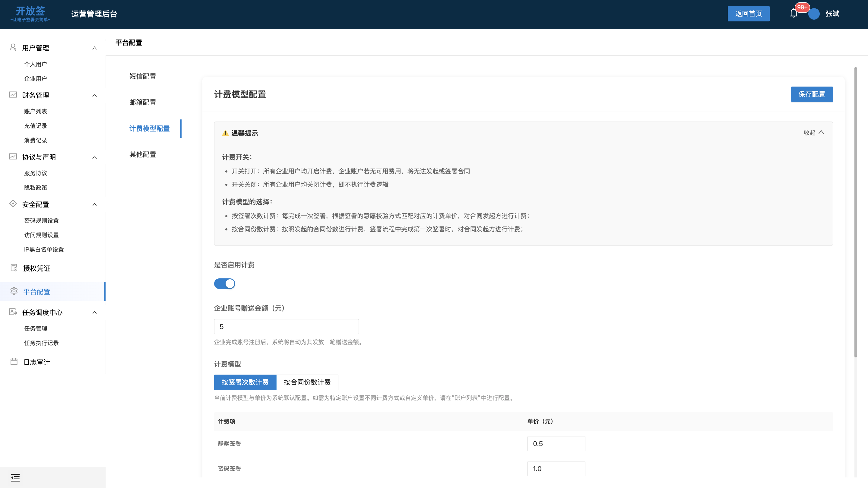Screen dimensions: 868x488
Task: Select 按签署次数计费 billing model
Action: [245, 382]
